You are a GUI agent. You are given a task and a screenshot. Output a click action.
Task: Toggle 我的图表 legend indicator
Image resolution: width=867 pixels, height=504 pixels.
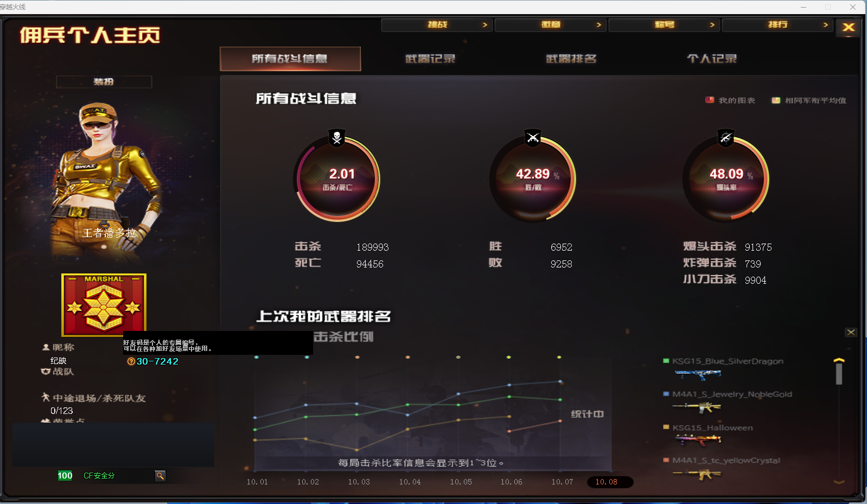[710, 100]
